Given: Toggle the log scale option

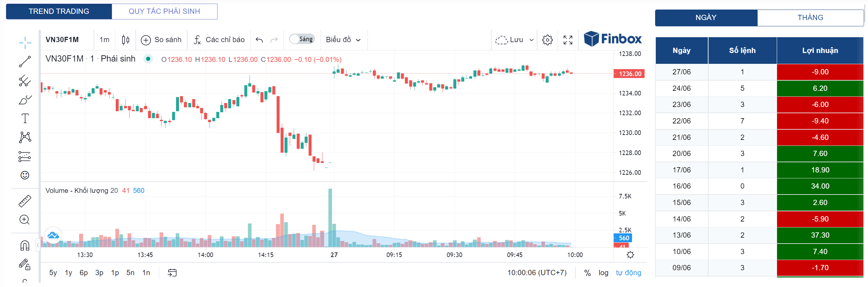Looking at the screenshot, I should coord(603,273).
